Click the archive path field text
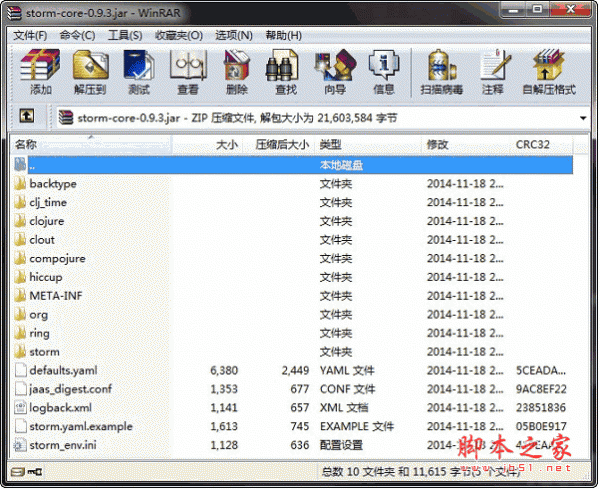The image size is (600, 489). coord(237,118)
